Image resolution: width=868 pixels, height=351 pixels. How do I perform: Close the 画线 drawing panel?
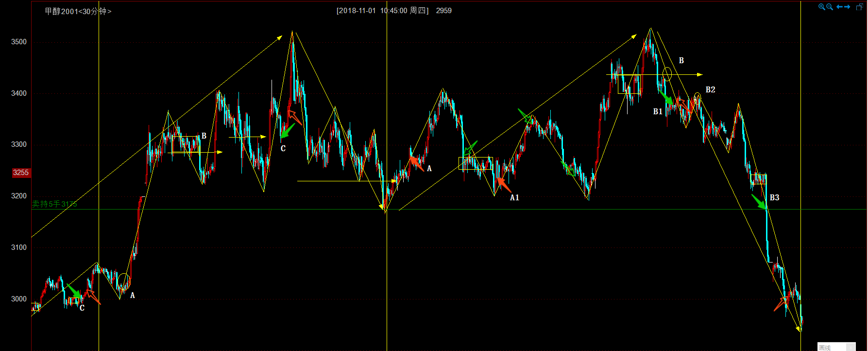tap(851, 347)
